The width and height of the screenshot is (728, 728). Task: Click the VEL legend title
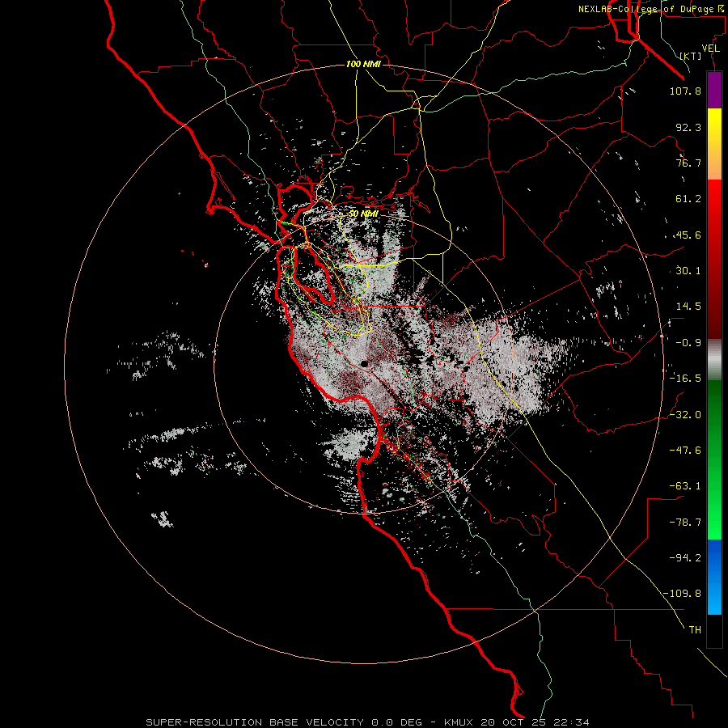[x=710, y=49]
